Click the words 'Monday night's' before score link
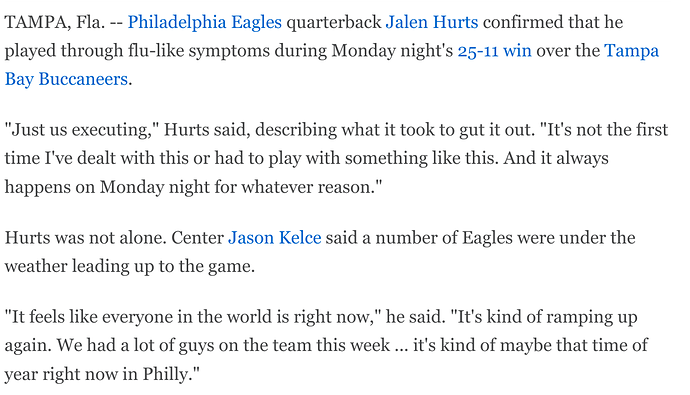The image size is (690, 395). 392,51
